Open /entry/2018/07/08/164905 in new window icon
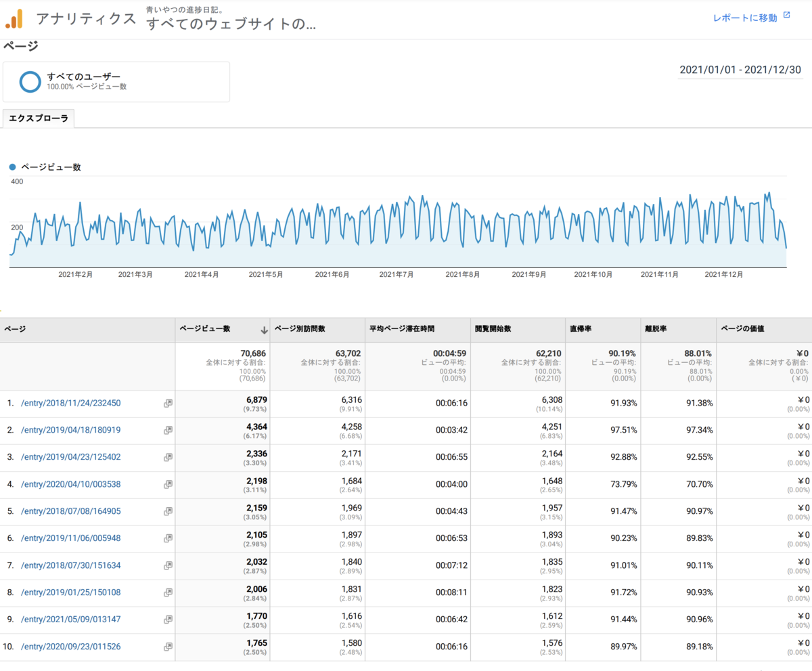 pos(168,511)
